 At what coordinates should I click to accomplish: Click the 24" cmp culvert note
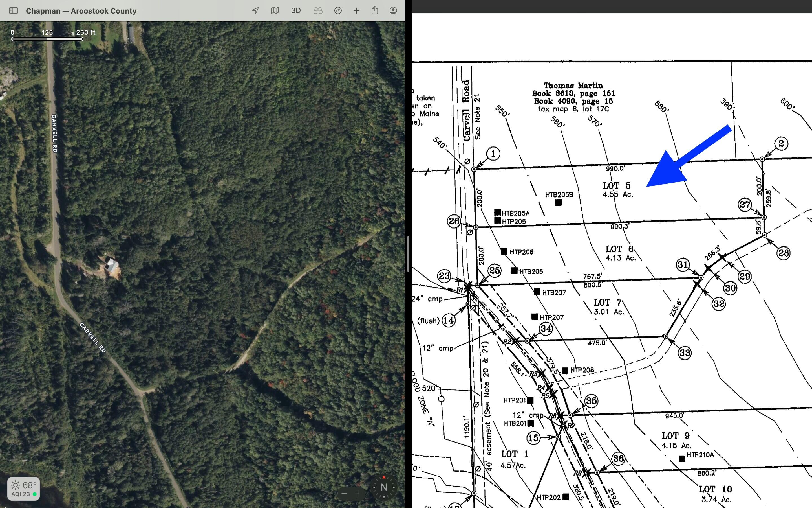[x=427, y=299]
